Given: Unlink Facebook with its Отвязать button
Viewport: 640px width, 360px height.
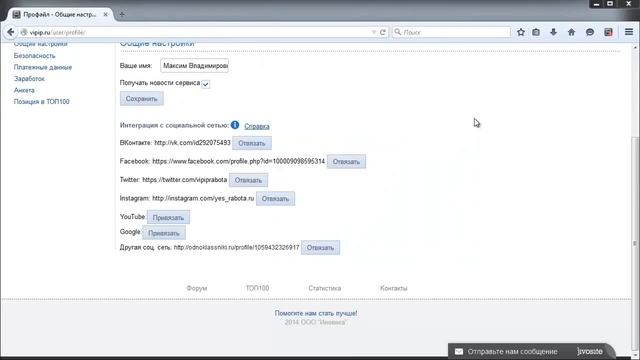Looking at the screenshot, I should (x=346, y=162).
